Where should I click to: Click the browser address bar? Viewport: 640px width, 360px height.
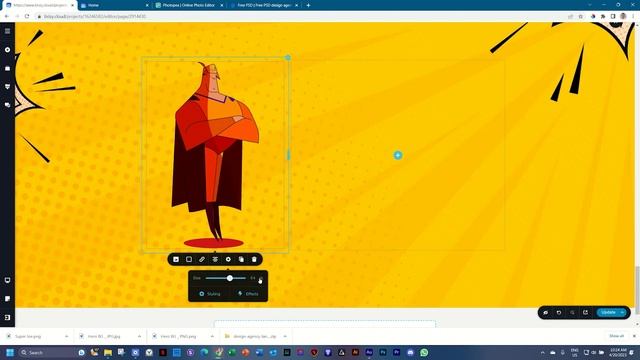coord(300,16)
